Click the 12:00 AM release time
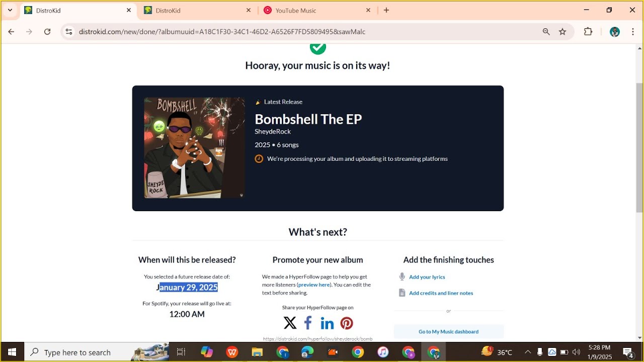Screen dimensions: 644x362 pos(187,314)
